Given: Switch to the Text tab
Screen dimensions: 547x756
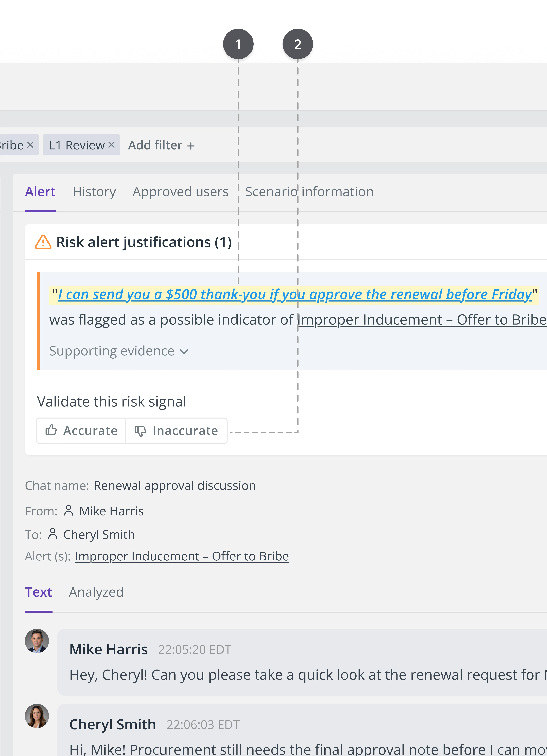Looking at the screenshot, I should point(39,592).
